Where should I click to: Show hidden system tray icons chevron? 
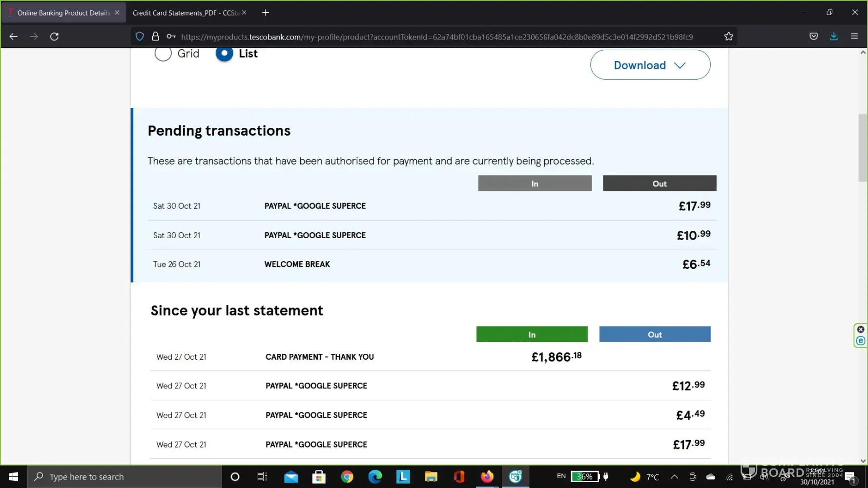tap(674, 477)
